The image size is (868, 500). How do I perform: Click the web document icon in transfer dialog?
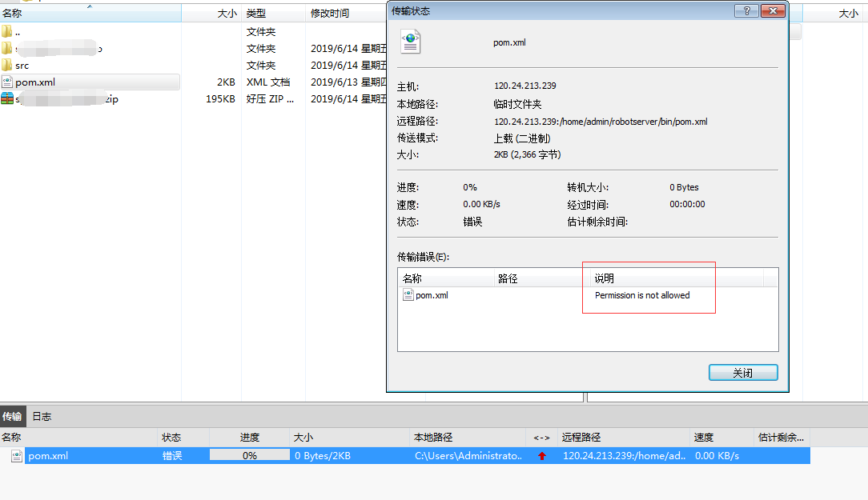click(x=411, y=42)
